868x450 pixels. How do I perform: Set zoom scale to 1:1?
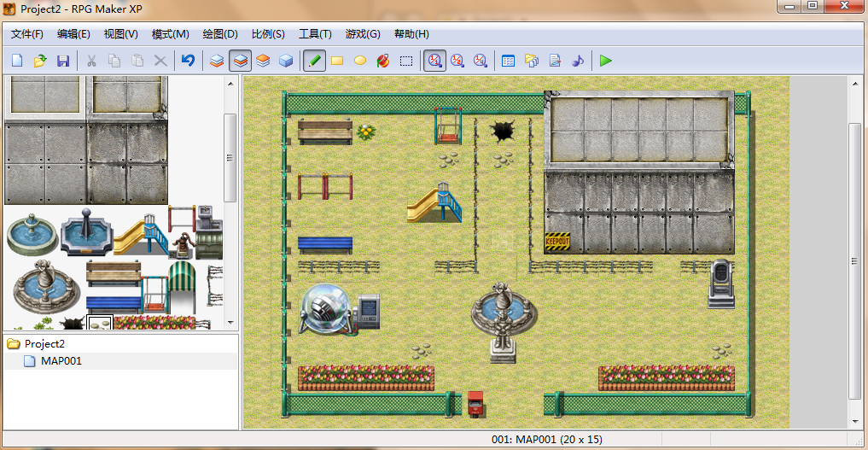coord(434,61)
